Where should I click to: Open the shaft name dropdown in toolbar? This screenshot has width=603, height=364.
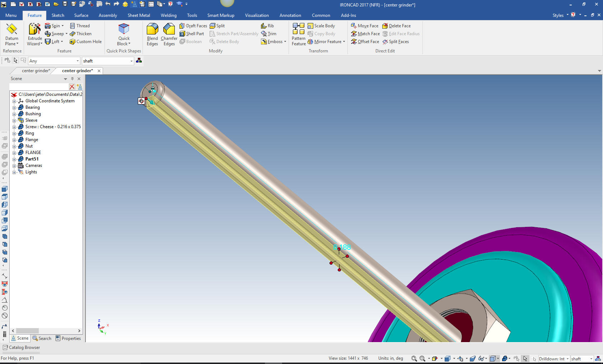click(x=131, y=61)
